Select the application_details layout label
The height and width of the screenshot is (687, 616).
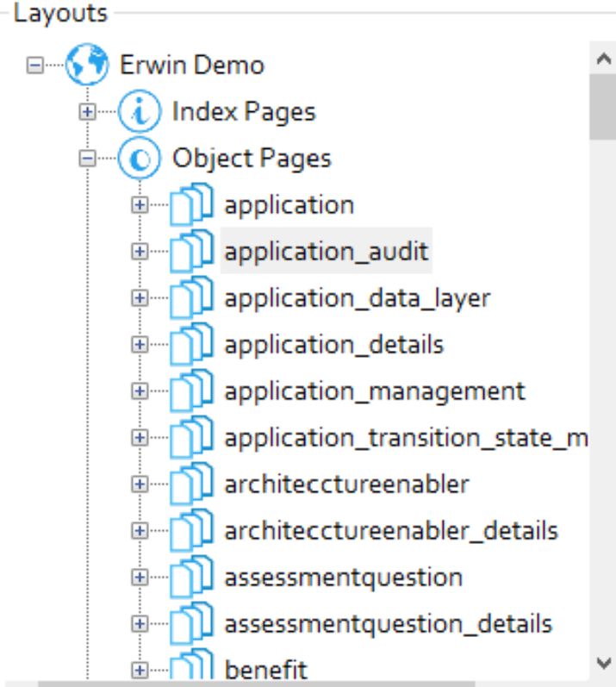pyautogui.click(x=334, y=345)
